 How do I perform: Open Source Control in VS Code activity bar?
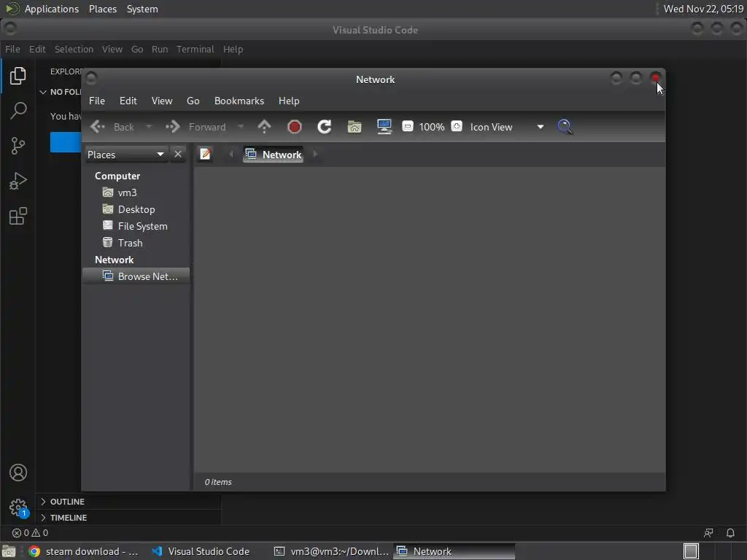[x=18, y=146]
